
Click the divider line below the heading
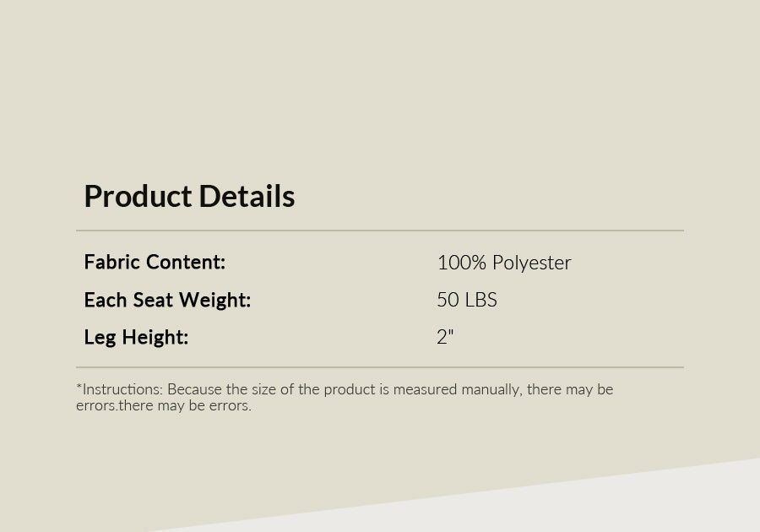click(380, 231)
